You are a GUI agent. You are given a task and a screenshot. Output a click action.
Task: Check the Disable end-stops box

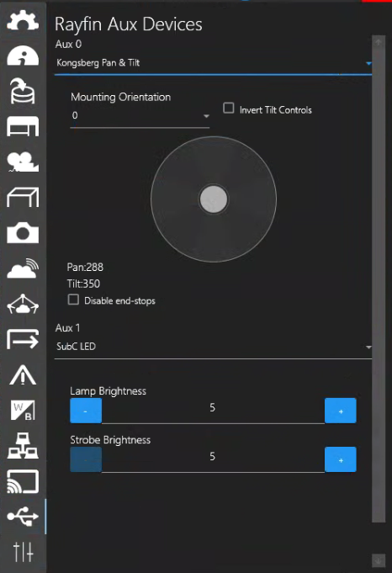73,300
